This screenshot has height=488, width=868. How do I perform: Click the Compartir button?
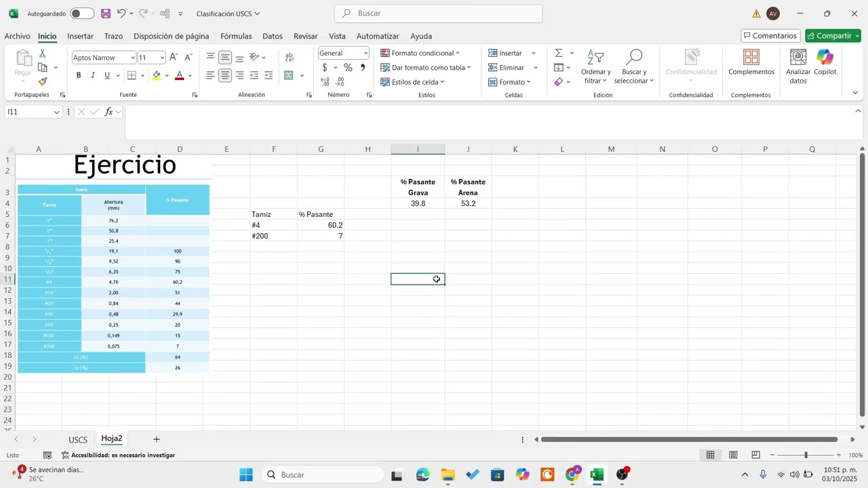click(833, 36)
